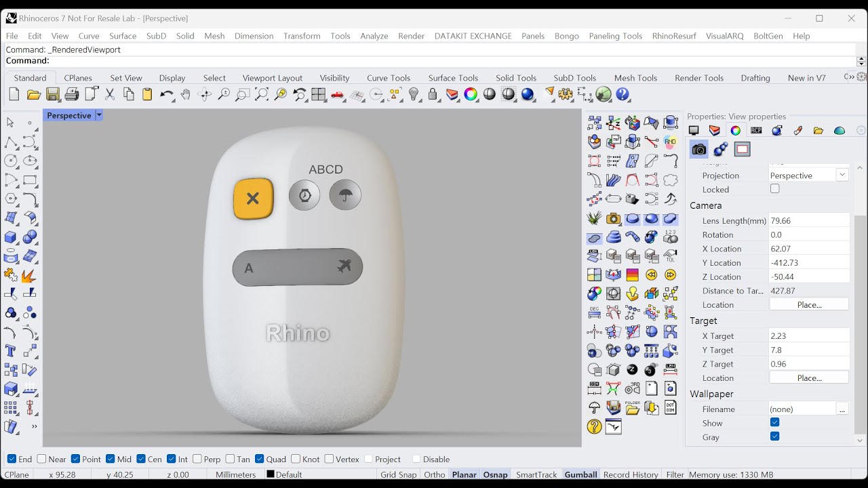Open the Render menu
This screenshot has height=488, width=868.
click(x=412, y=36)
